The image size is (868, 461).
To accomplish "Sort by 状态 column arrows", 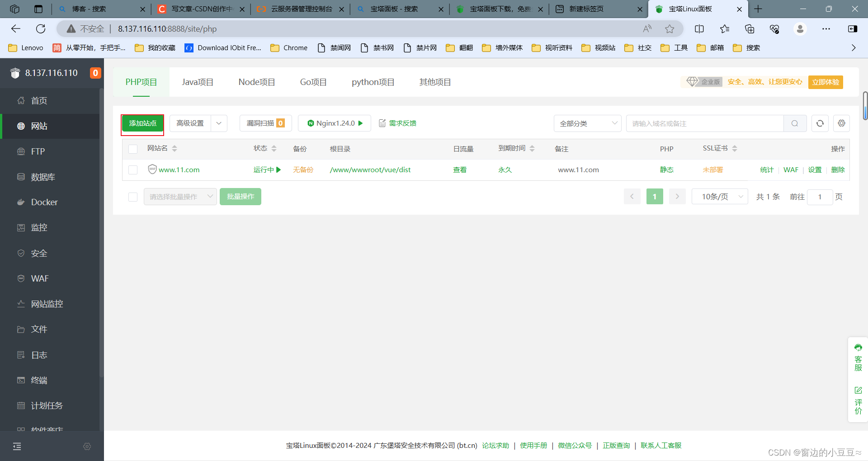I will pyautogui.click(x=274, y=149).
